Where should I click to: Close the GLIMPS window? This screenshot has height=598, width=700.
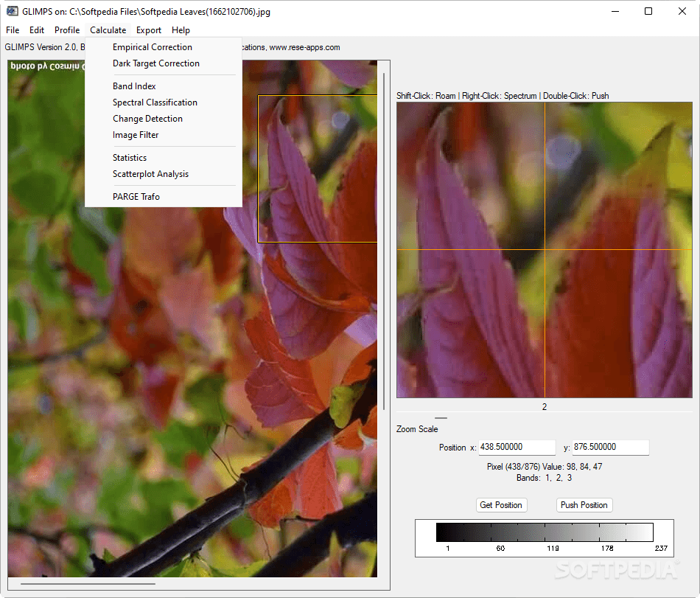(x=682, y=11)
